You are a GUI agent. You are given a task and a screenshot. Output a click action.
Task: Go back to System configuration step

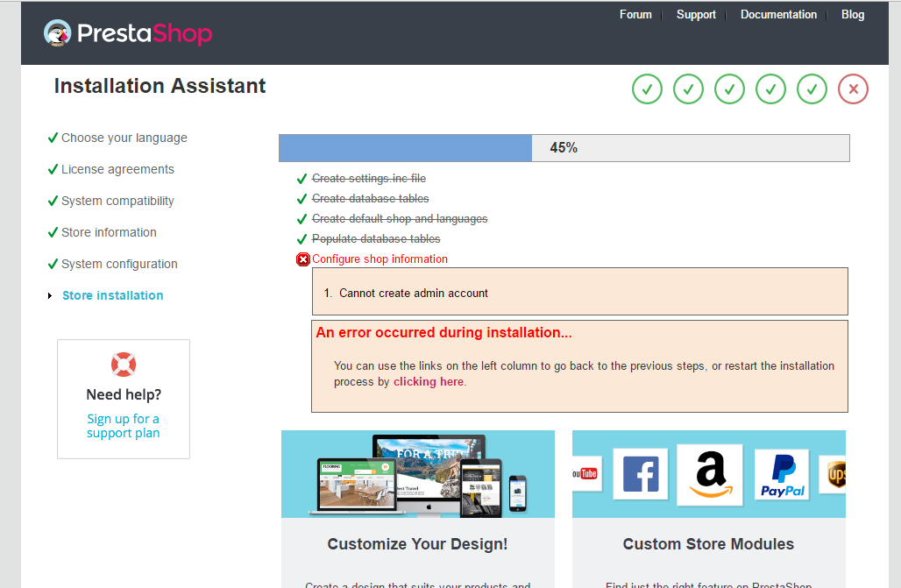[119, 264]
